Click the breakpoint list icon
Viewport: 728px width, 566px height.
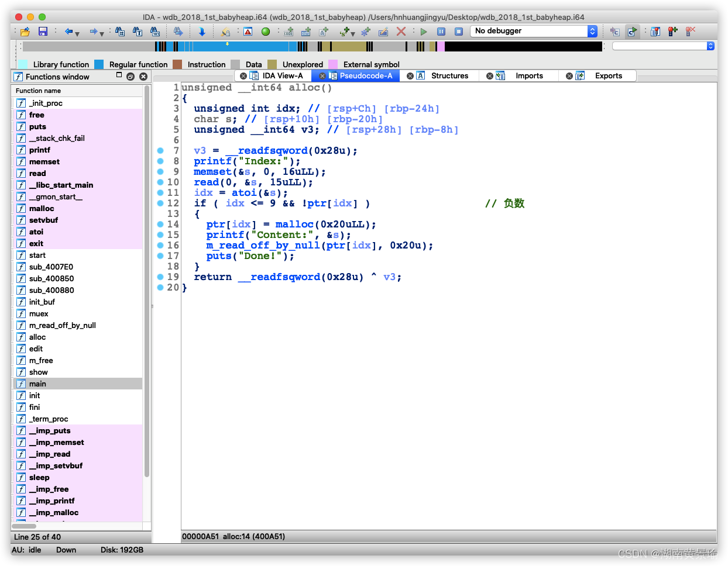click(x=655, y=32)
